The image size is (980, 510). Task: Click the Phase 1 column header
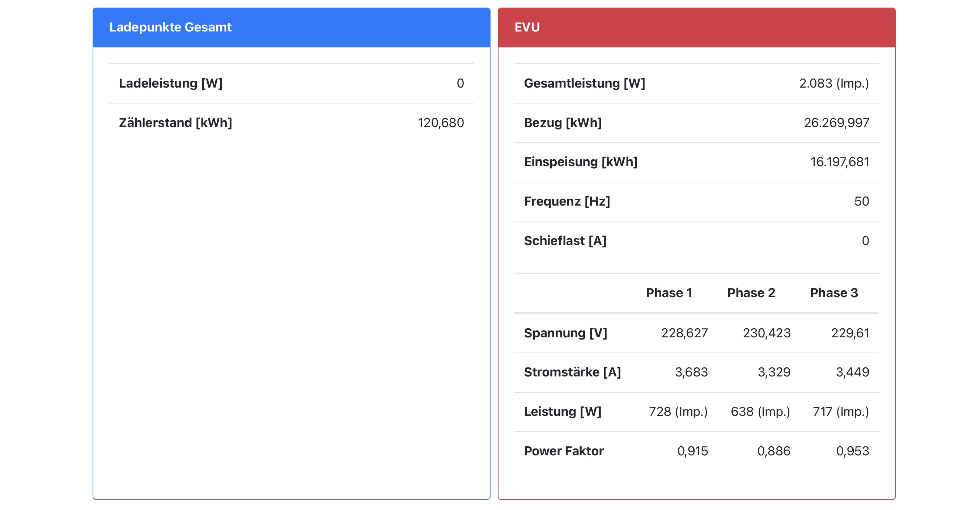pyautogui.click(x=669, y=293)
